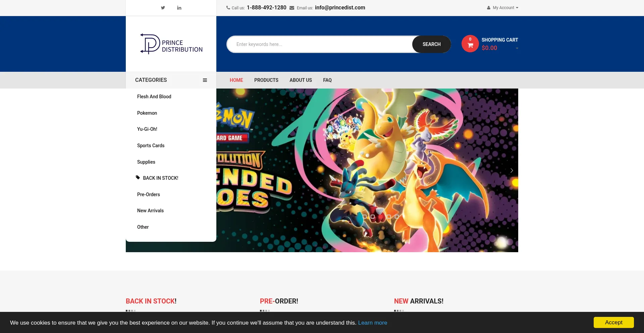Open the Yu-Gi-Oh! category
Image resolution: width=644 pixels, height=333 pixels.
point(147,129)
